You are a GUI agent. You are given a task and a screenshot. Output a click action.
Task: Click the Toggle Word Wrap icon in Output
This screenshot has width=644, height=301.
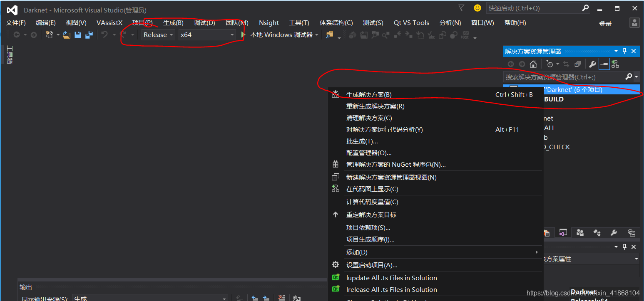point(296,298)
